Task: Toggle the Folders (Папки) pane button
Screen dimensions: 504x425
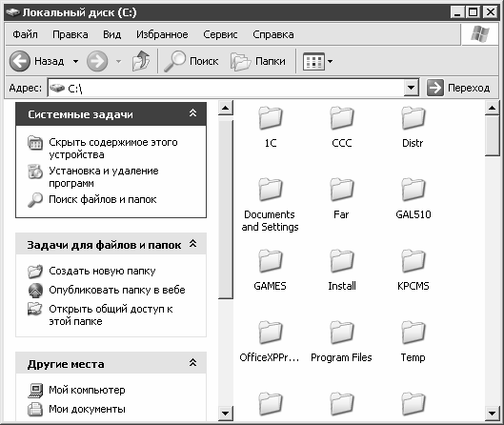Action: point(258,61)
